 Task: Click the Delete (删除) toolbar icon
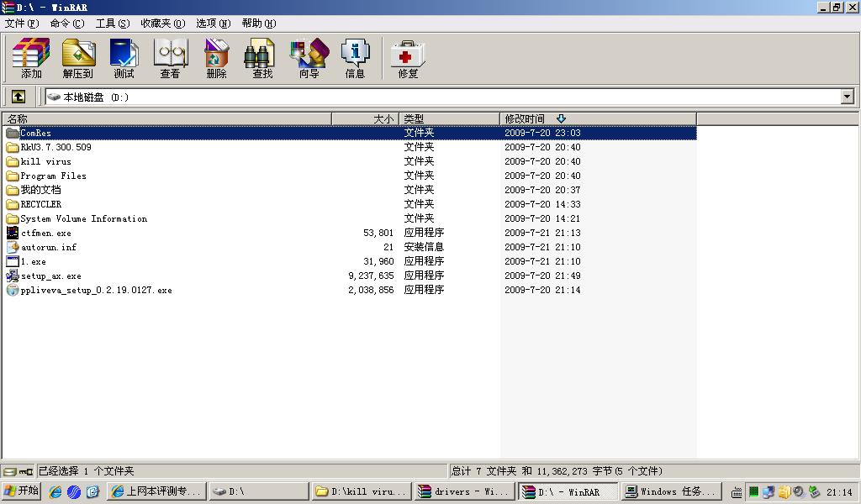216,58
